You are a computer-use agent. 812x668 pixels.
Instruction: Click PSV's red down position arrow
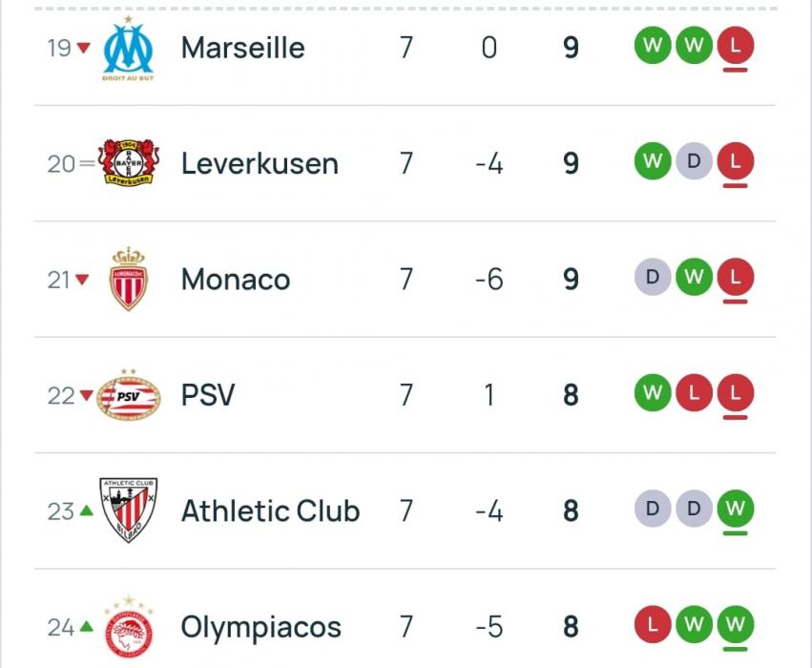[87, 395]
